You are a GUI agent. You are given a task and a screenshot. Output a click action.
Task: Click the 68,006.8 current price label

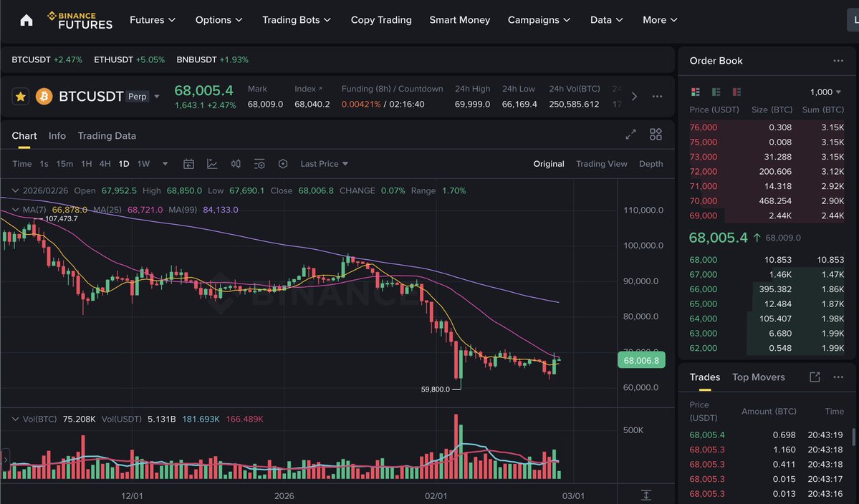pos(641,360)
